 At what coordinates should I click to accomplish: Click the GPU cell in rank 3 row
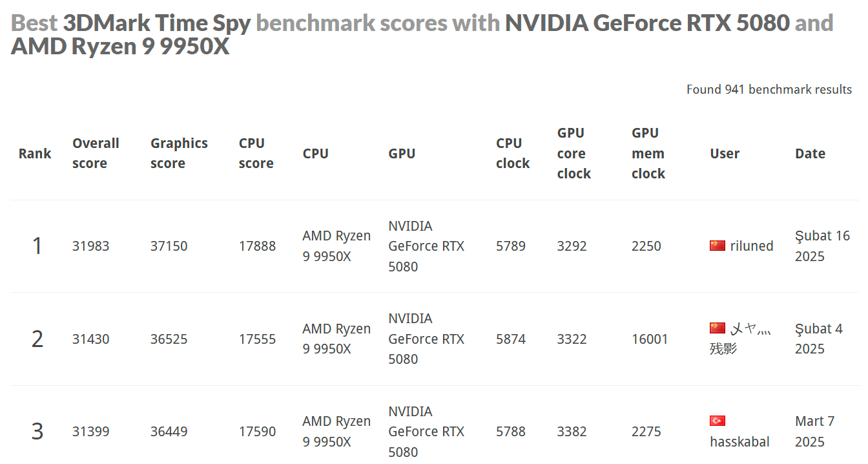(426, 432)
